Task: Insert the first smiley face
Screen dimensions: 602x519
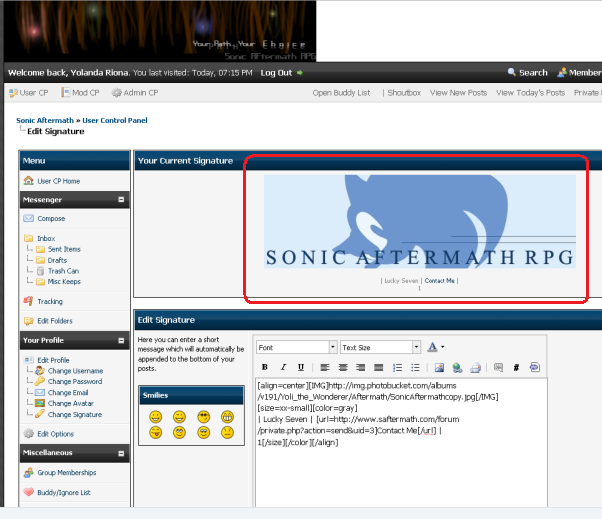Action: pos(155,417)
